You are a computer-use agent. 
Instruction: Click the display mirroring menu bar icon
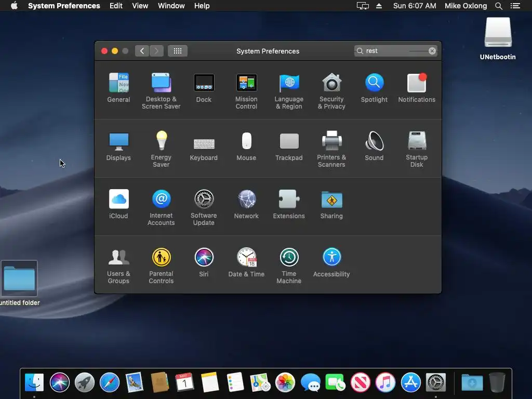[x=363, y=6]
